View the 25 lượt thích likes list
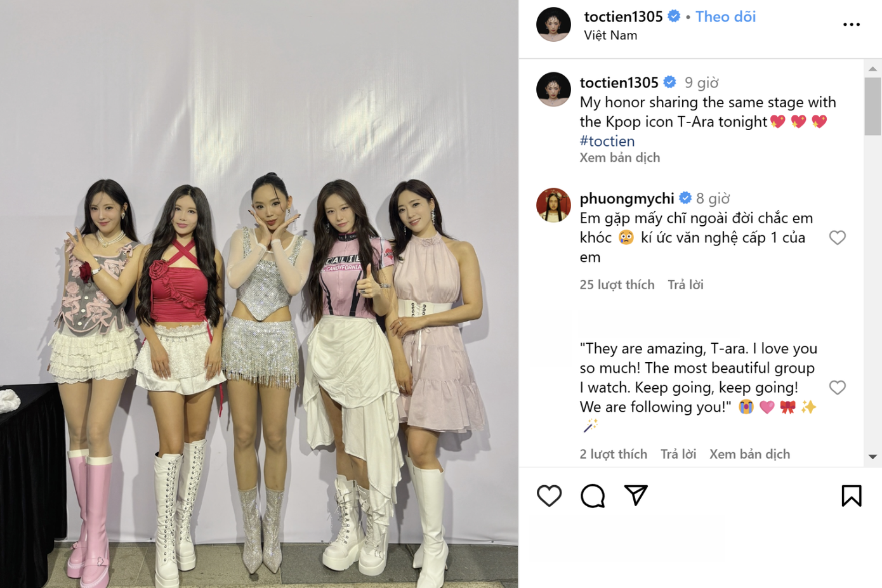 pos(617,285)
